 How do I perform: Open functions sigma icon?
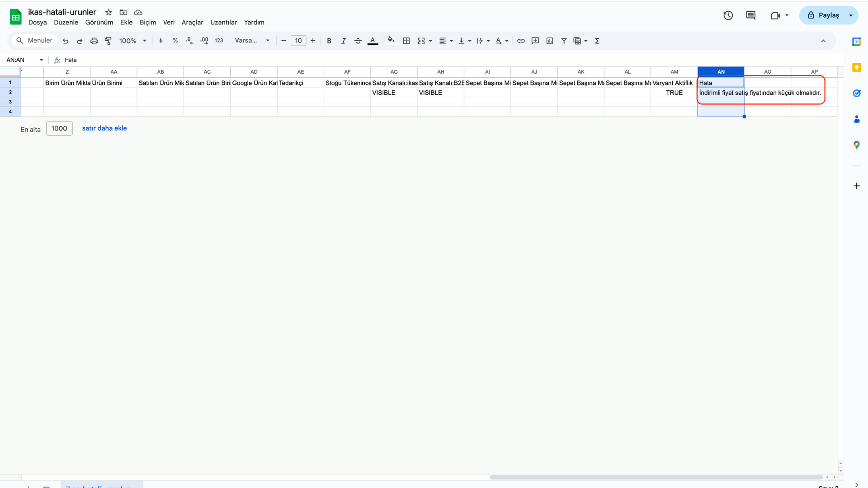[x=597, y=41]
